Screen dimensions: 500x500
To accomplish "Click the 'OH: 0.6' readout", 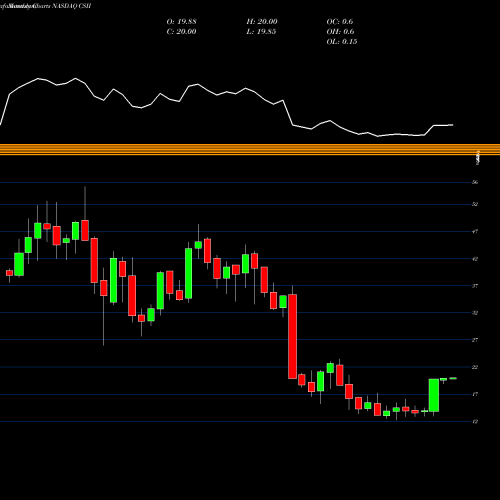I will pos(340,32).
